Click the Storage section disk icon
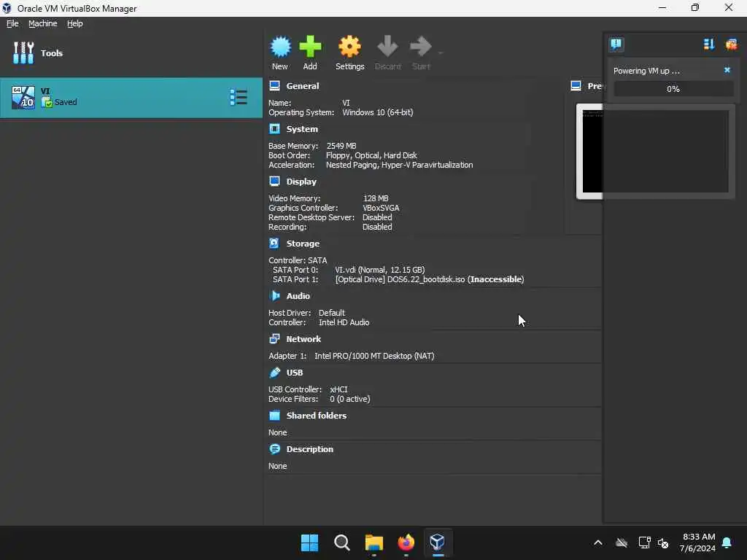Viewport: 747px width, 560px height. 274,243
